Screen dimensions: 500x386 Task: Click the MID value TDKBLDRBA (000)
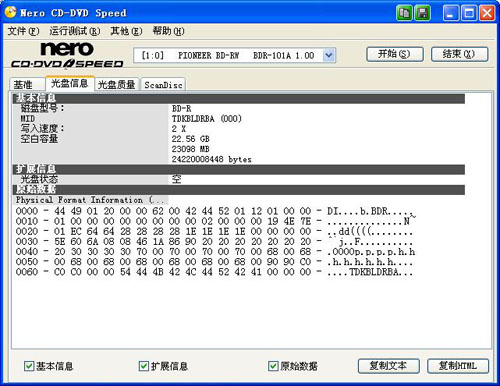207,119
